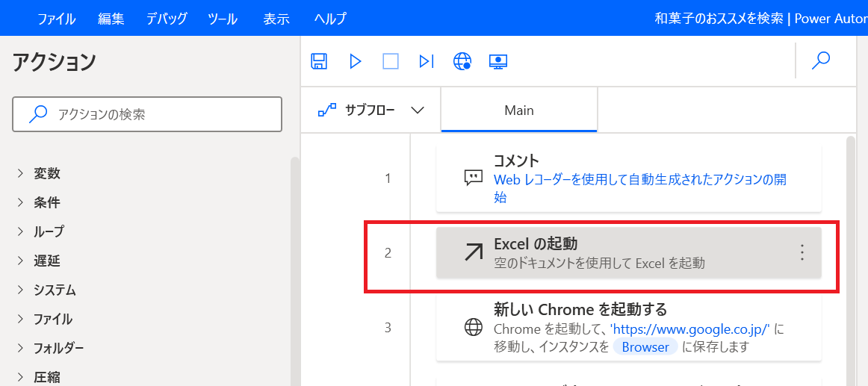Click the magnifier icon in the action search box

(x=37, y=114)
